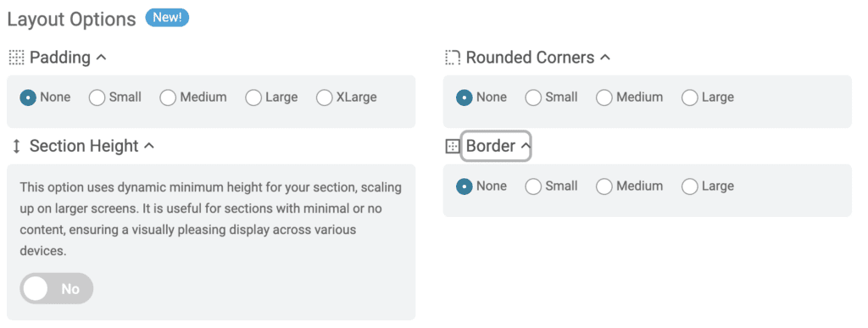Click the Border grid icon
This screenshot has height=328, width=868.
[x=453, y=147]
